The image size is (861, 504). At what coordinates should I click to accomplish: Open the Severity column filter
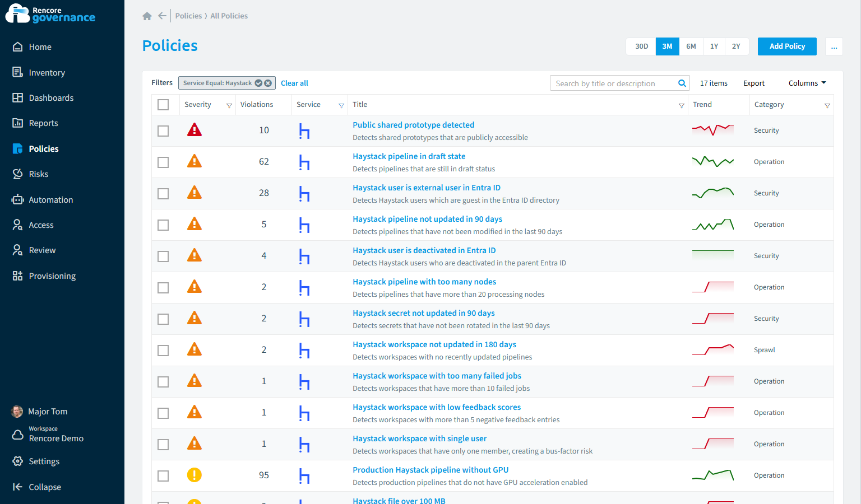click(x=229, y=105)
